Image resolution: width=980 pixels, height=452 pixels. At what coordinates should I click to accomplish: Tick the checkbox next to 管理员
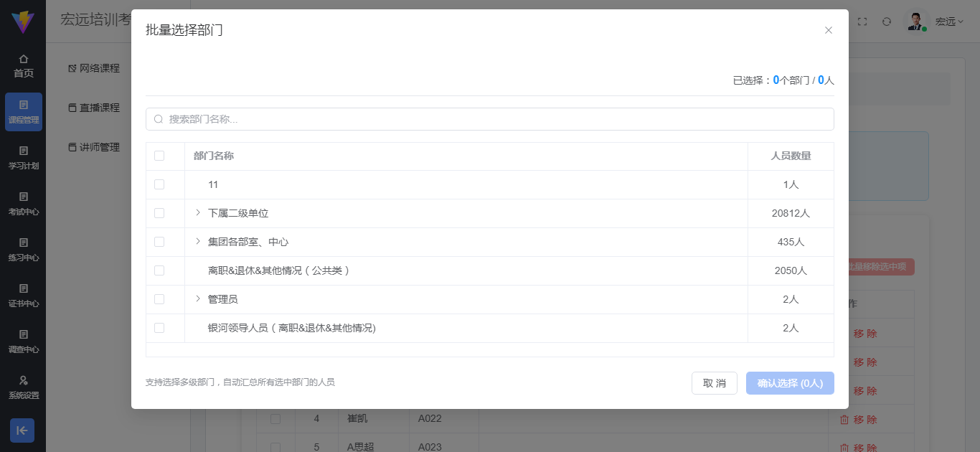tap(159, 299)
